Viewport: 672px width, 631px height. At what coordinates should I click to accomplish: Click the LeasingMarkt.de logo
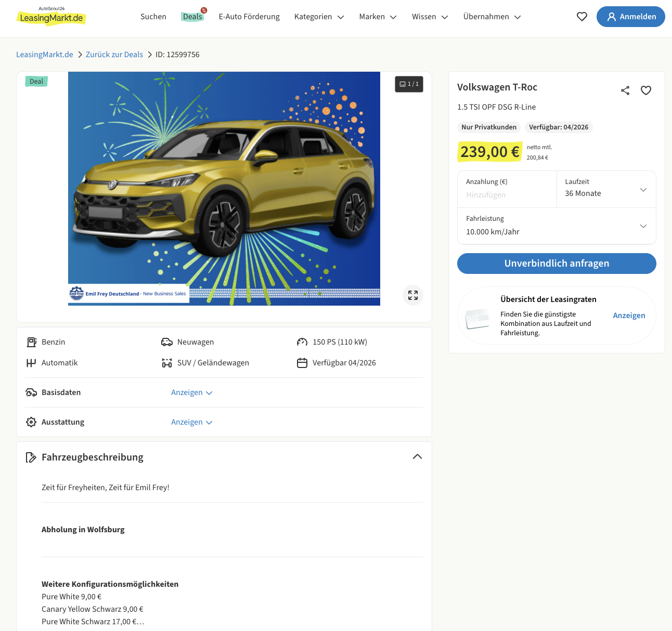(51, 17)
